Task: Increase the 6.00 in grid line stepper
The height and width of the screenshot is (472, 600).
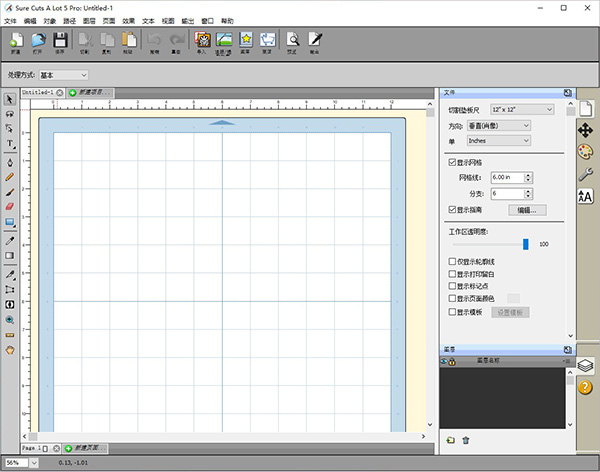Action: coord(528,175)
